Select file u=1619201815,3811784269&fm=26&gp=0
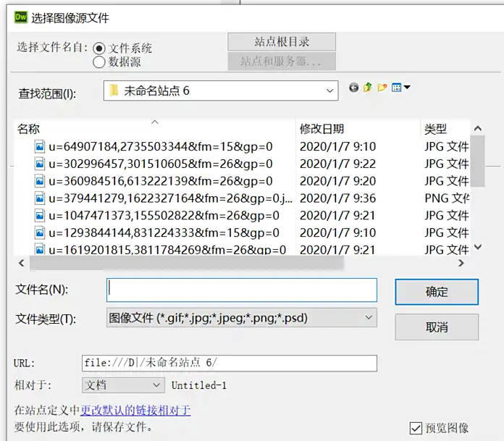Screen dimensions: 504x441 167,249
